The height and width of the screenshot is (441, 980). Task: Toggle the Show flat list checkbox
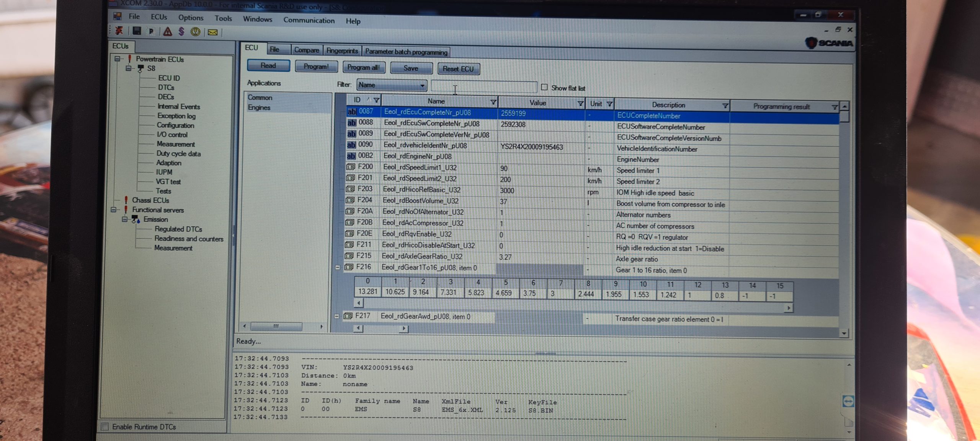point(544,87)
